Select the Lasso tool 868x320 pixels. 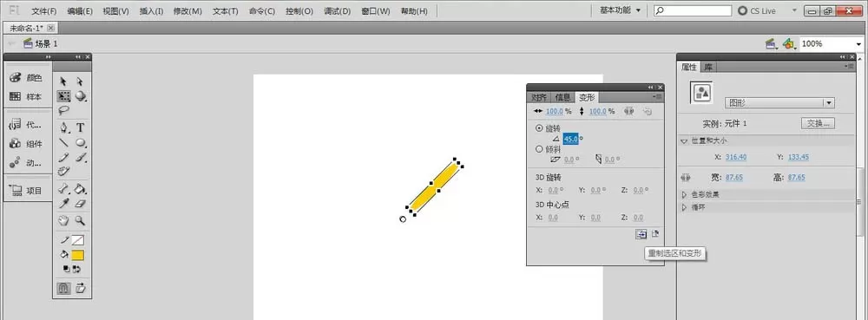pyautogui.click(x=63, y=110)
